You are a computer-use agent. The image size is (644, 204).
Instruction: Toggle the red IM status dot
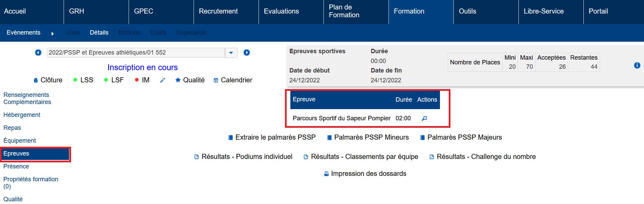pos(137,80)
